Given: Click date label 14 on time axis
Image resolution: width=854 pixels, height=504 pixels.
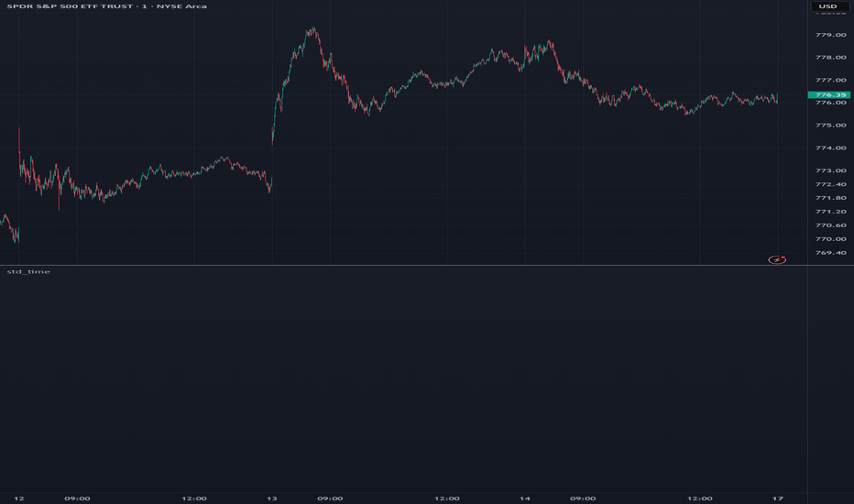Looking at the screenshot, I should tap(524, 499).
